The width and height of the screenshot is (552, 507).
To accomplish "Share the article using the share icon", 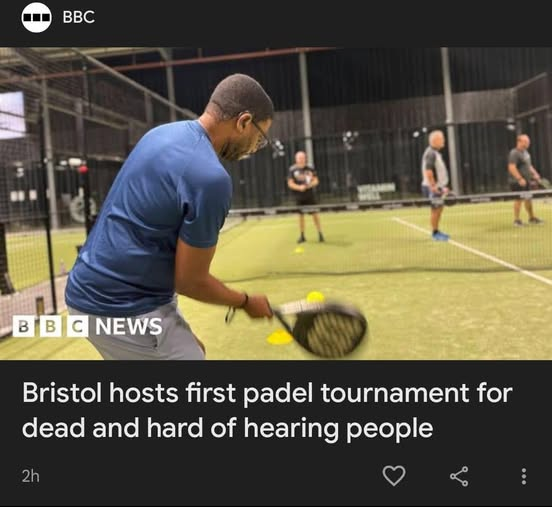I will pyautogui.click(x=459, y=476).
